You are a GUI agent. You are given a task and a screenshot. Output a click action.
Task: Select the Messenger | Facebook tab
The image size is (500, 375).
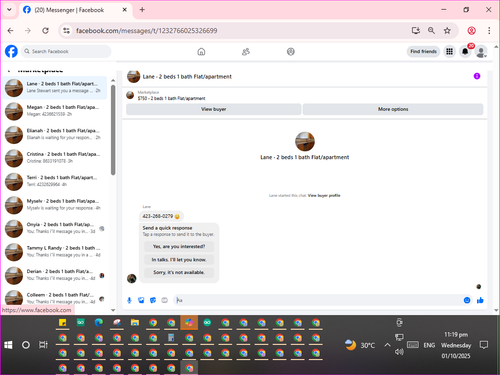click(75, 10)
